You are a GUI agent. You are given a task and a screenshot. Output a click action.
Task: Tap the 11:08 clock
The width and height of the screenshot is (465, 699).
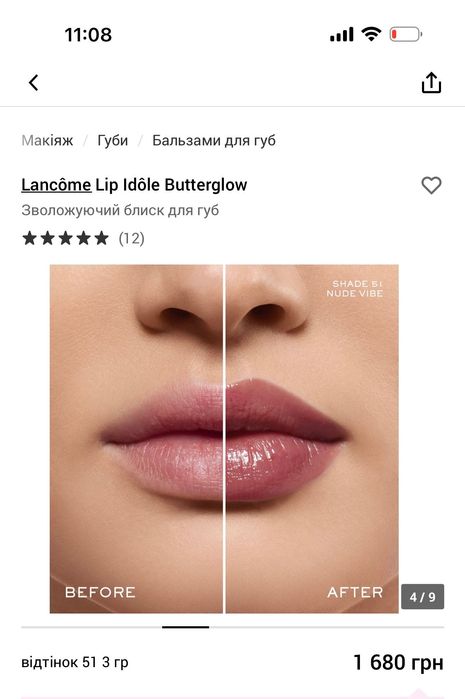pos(88,35)
